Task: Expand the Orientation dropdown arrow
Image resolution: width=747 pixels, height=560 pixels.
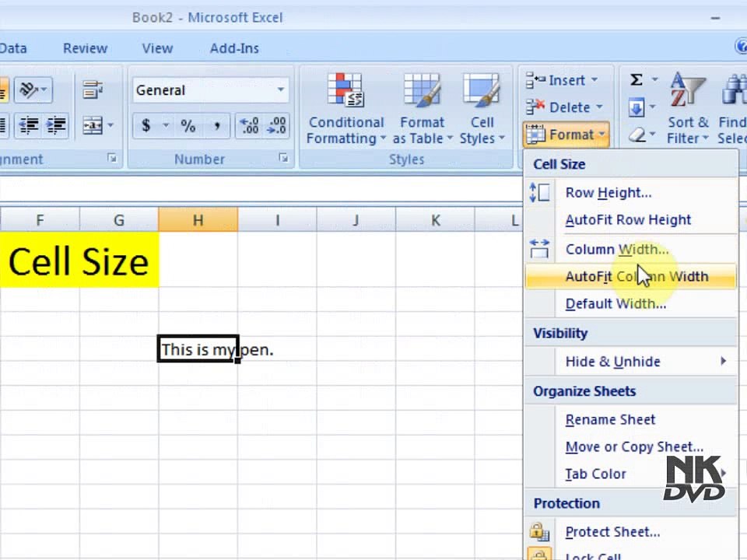Action: [x=44, y=89]
